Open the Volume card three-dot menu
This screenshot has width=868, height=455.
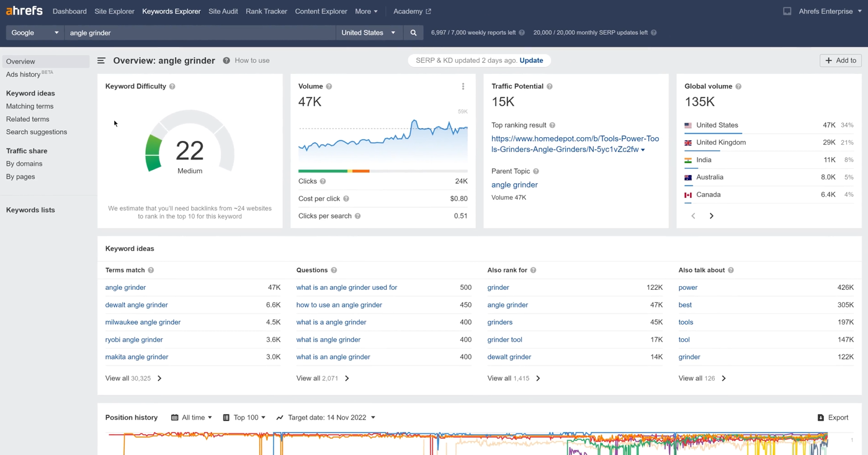tap(463, 87)
